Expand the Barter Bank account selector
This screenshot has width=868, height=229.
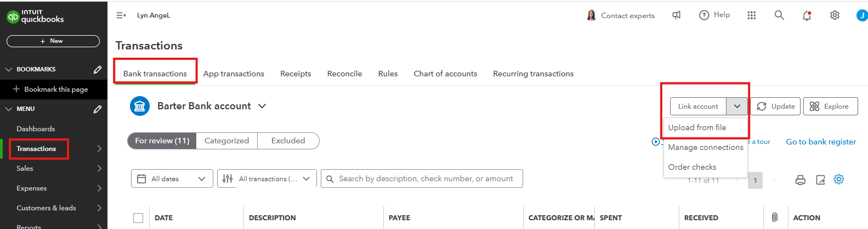tap(262, 106)
